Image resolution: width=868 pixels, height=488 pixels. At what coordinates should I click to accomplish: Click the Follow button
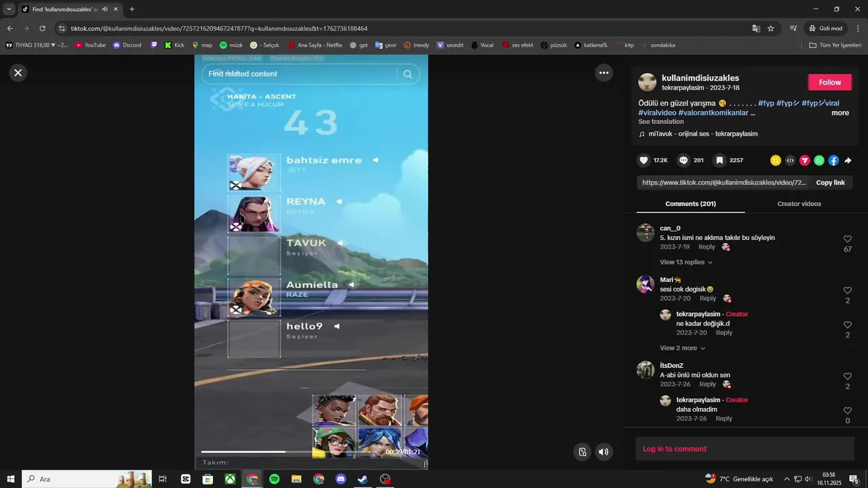[829, 82]
